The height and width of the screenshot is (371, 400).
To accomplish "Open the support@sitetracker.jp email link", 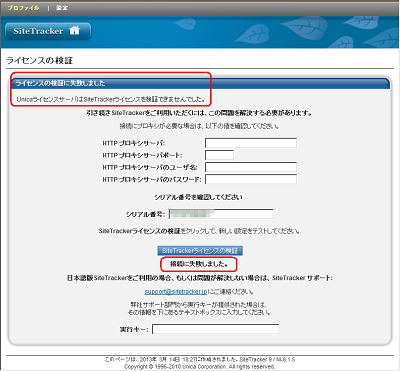I will pyautogui.click(x=176, y=292).
